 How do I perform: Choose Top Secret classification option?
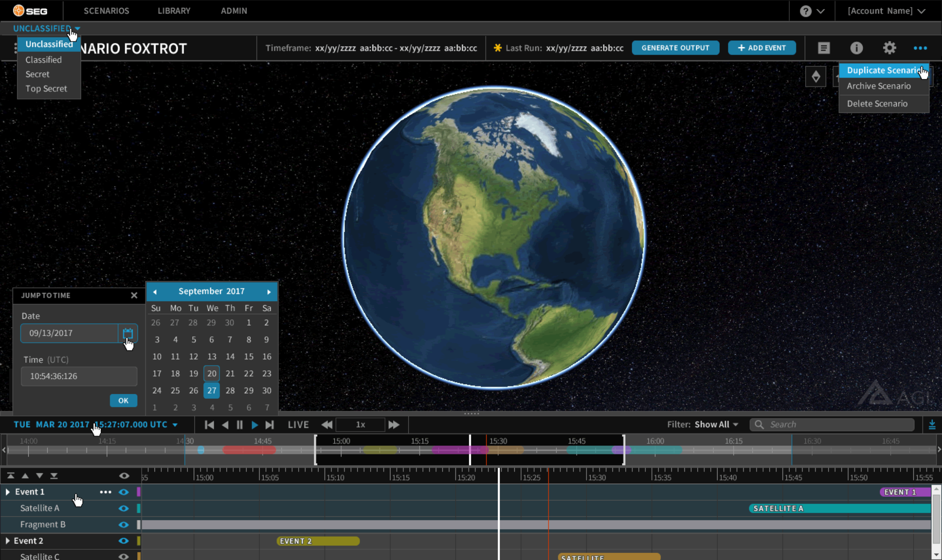pos(46,89)
